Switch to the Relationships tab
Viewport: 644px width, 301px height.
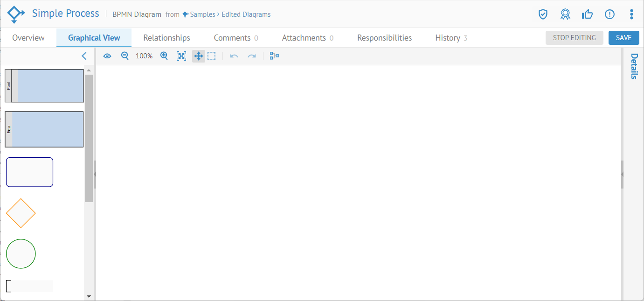[166, 37]
